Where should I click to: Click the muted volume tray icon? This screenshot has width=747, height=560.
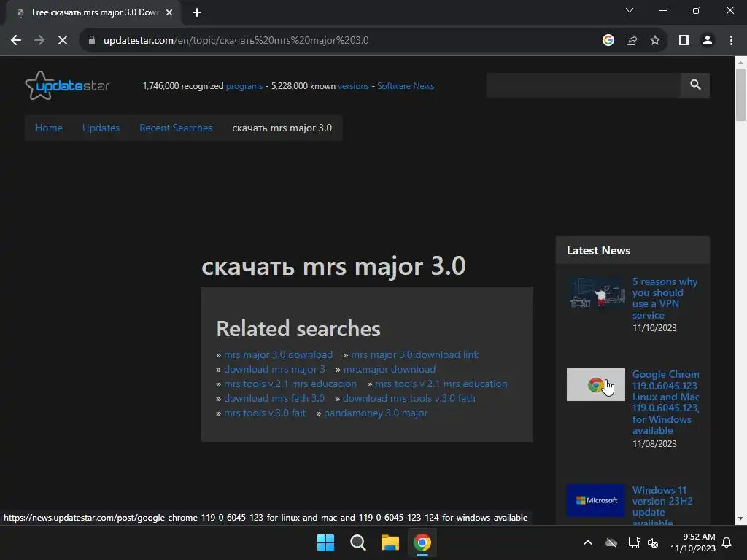(653, 542)
